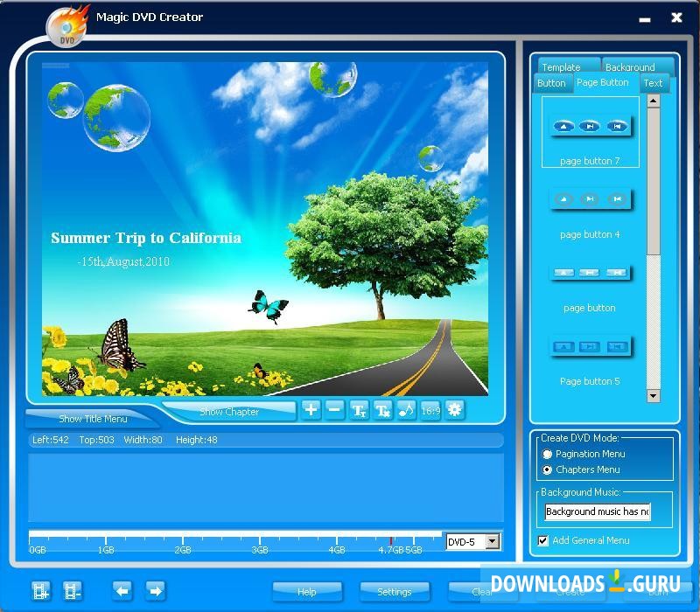700x612 pixels.
Task: Switch aspect ratio using the 16:9 icon
Action: [430, 410]
